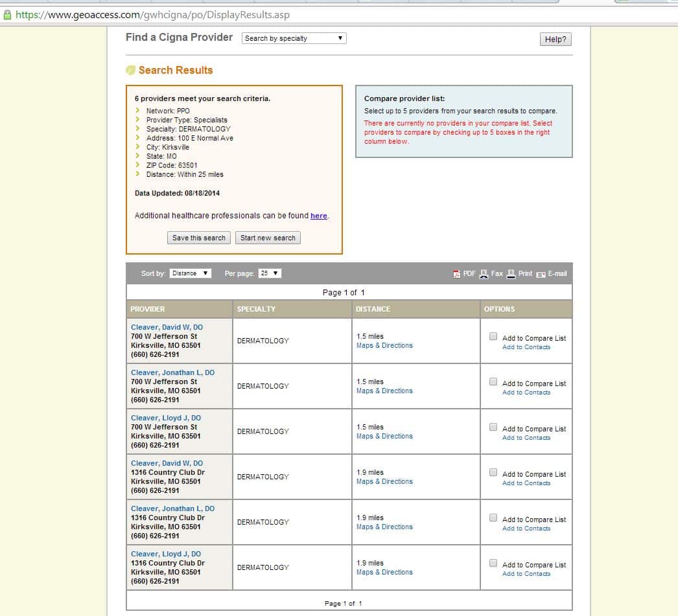Image resolution: width=678 pixels, height=616 pixels.
Task: Open Maps & Directions for Lloyd Cleaver, Jefferson St
Action: (x=384, y=437)
